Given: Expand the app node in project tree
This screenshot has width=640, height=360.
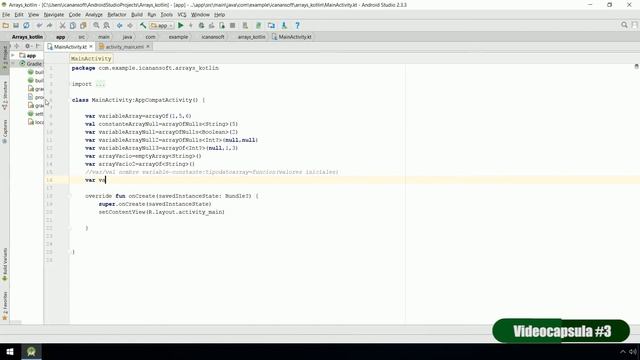Looking at the screenshot, I should coord(13,56).
